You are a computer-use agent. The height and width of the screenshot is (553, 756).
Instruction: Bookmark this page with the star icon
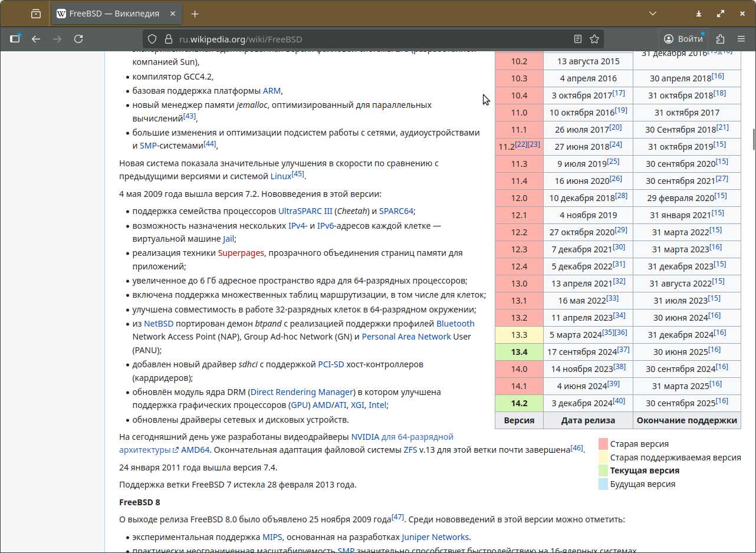click(594, 39)
